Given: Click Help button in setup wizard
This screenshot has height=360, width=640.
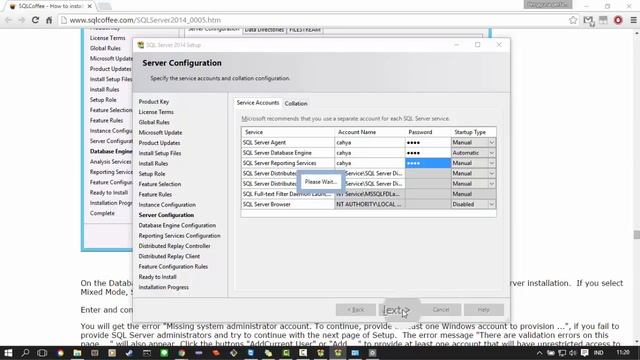Looking at the screenshot, I should [484, 310].
